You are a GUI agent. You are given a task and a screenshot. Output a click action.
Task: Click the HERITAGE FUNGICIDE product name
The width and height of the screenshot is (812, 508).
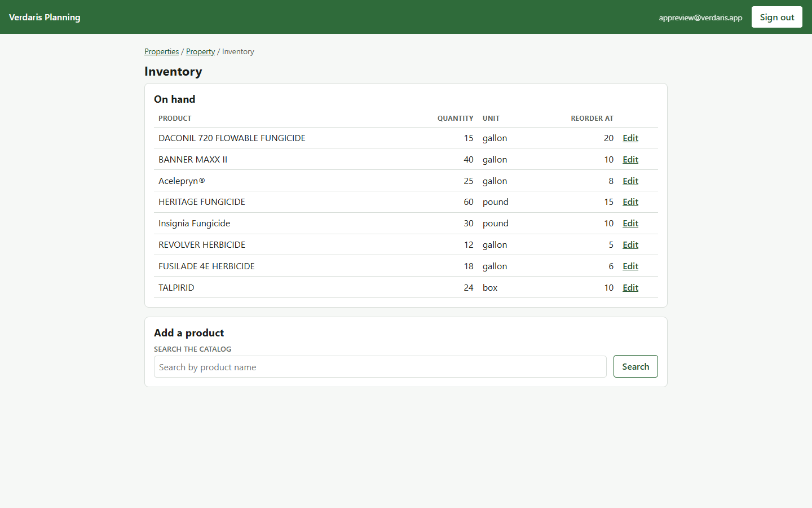point(202,202)
